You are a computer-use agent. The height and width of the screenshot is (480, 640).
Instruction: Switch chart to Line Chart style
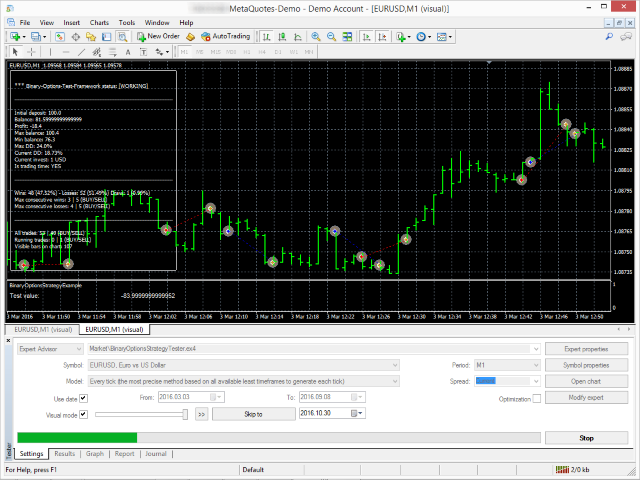pyautogui.click(x=298, y=37)
